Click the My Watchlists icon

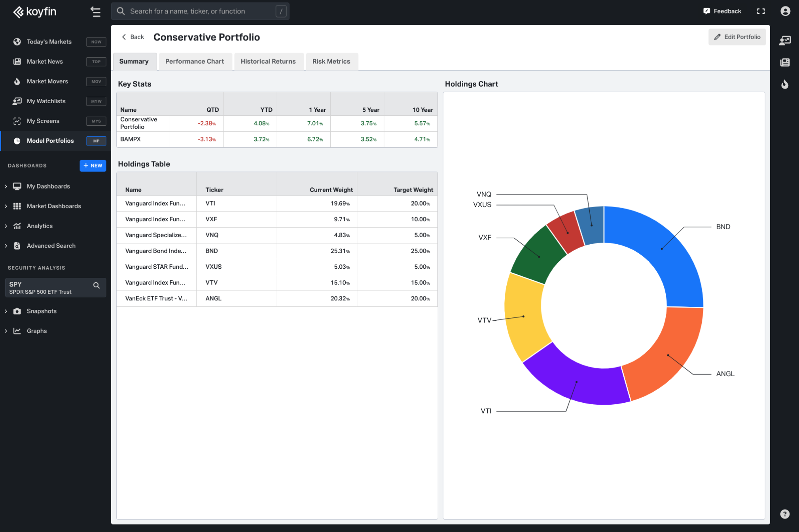point(17,101)
